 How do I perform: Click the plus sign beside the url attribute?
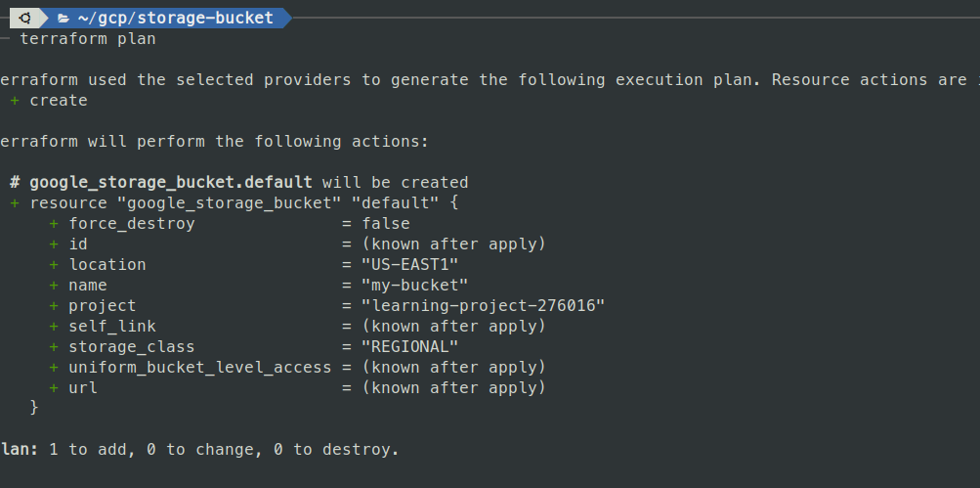pos(54,388)
